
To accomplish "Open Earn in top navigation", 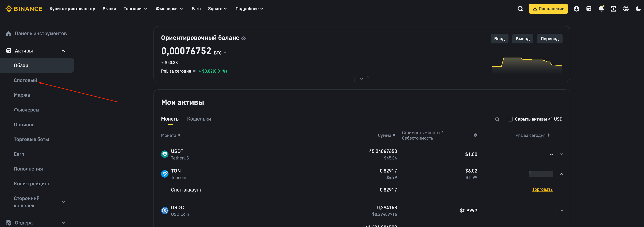I will (x=196, y=9).
